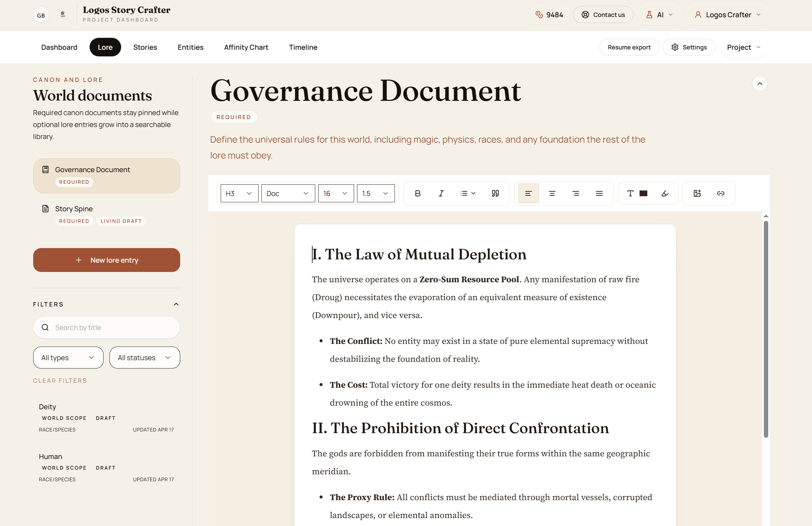Image resolution: width=812 pixels, height=526 pixels.
Task: Align text right
Action: pyautogui.click(x=575, y=193)
